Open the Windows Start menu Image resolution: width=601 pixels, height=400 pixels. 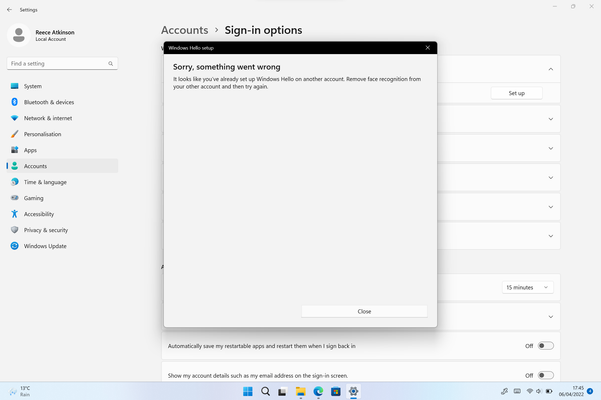click(248, 391)
